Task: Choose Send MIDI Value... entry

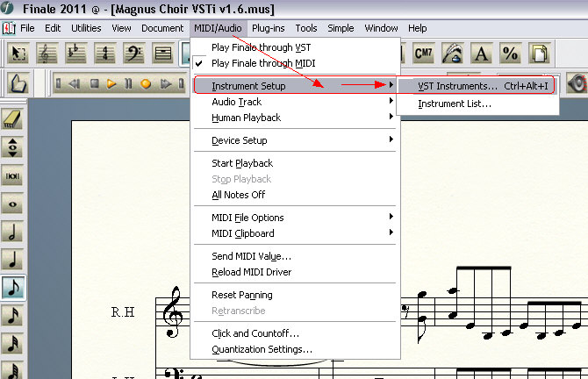Action: tap(295, 256)
